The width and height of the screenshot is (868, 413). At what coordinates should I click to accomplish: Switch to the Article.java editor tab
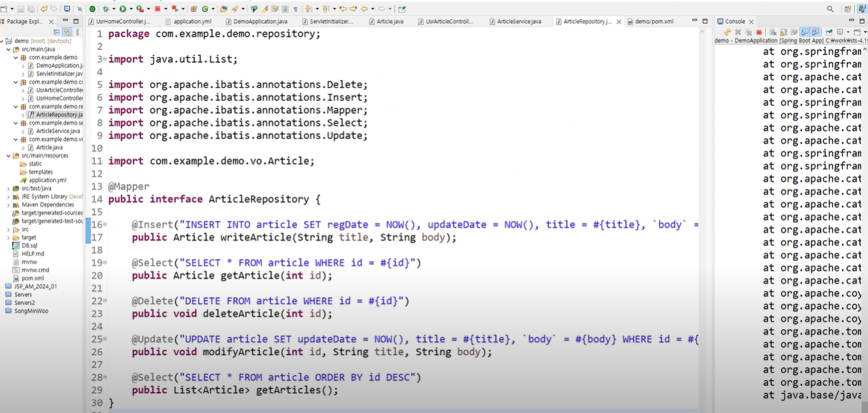385,22
